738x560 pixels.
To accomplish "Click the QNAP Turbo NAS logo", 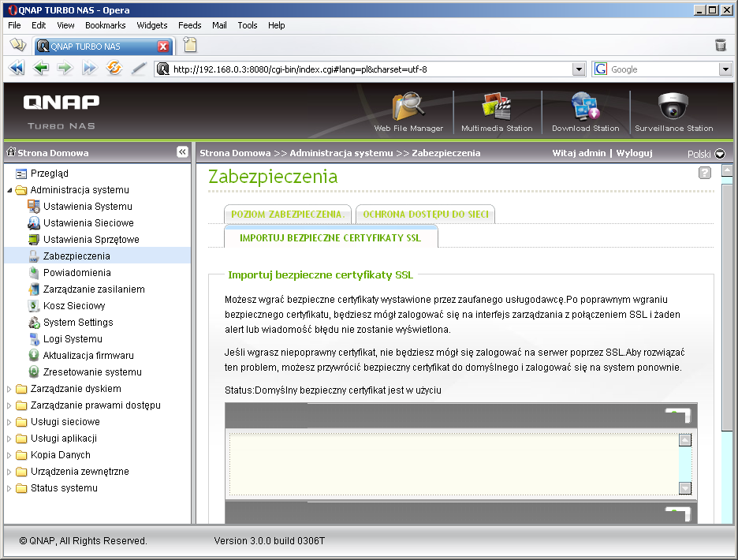I will click(61, 112).
